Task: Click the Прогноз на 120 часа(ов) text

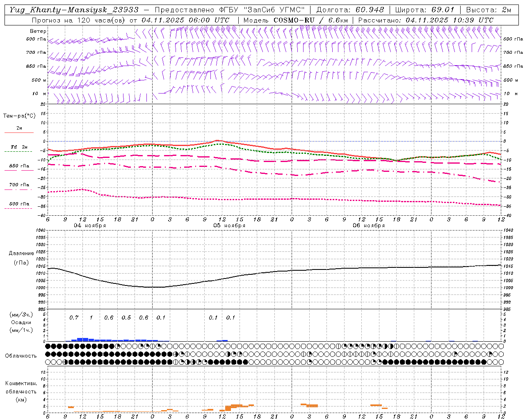Action: tap(79, 20)
